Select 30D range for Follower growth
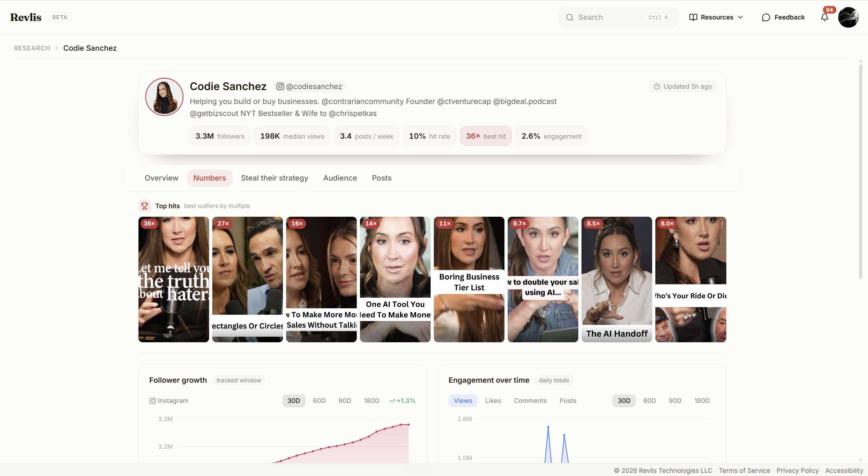This screenshot has height=476, width=868. point(294,401)
